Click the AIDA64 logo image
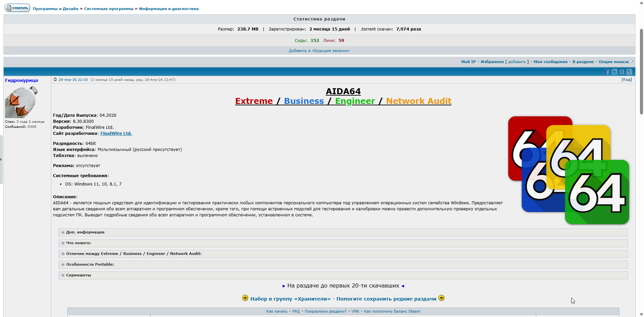This screenshot has width=644, height=317. [569, 170]
